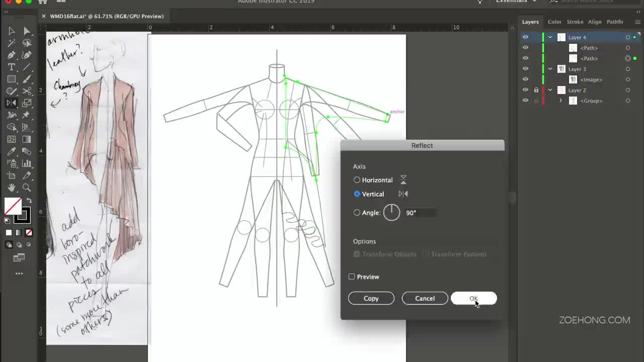The image size is (644, 362).
Task: Select the Line Segment tool
Action: click(27, 67)
